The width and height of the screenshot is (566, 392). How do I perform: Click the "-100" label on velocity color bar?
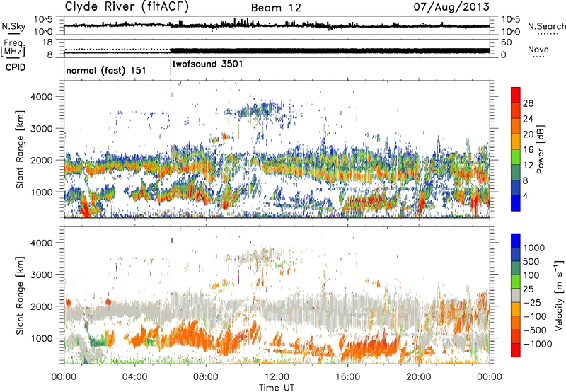(x=535, y=316)
